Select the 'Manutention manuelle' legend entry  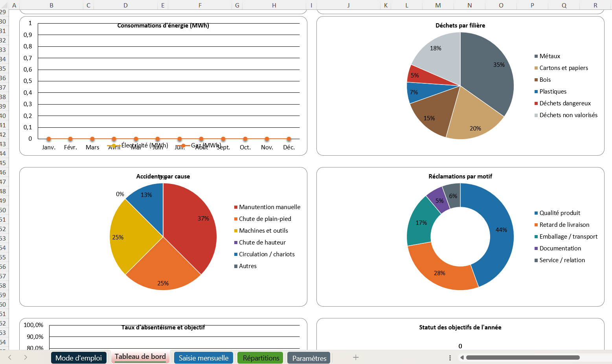pos(270,207)
